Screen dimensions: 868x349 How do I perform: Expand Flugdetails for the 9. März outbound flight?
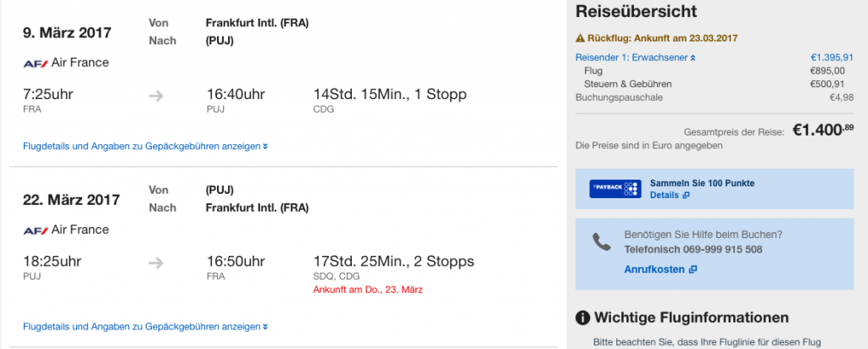[145, 147]
